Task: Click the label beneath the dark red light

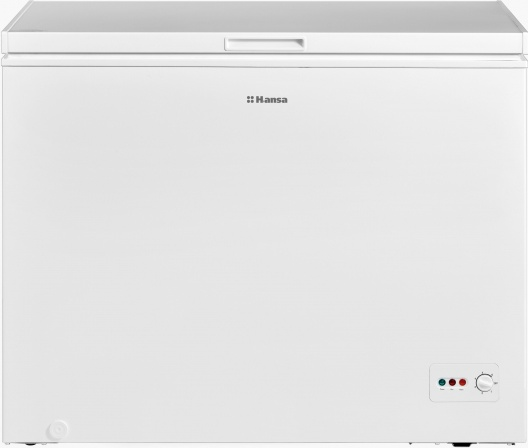Action: pyautogui.click(x=452, y=389)
